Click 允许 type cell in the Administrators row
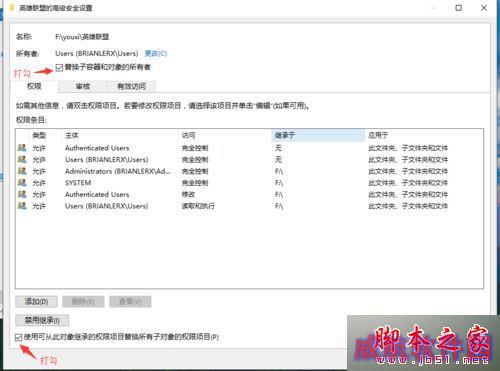Viewport: 500px width, 371px height. tap(39, 171)
